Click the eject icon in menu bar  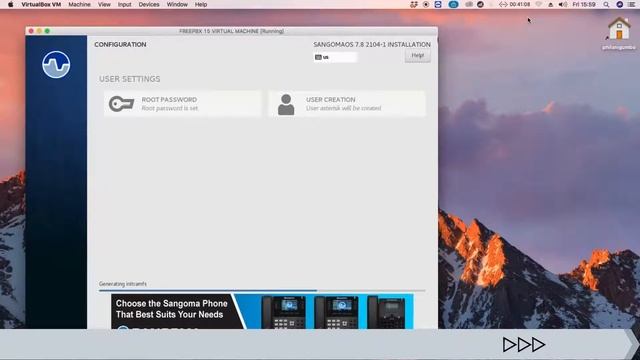[550, 4]
